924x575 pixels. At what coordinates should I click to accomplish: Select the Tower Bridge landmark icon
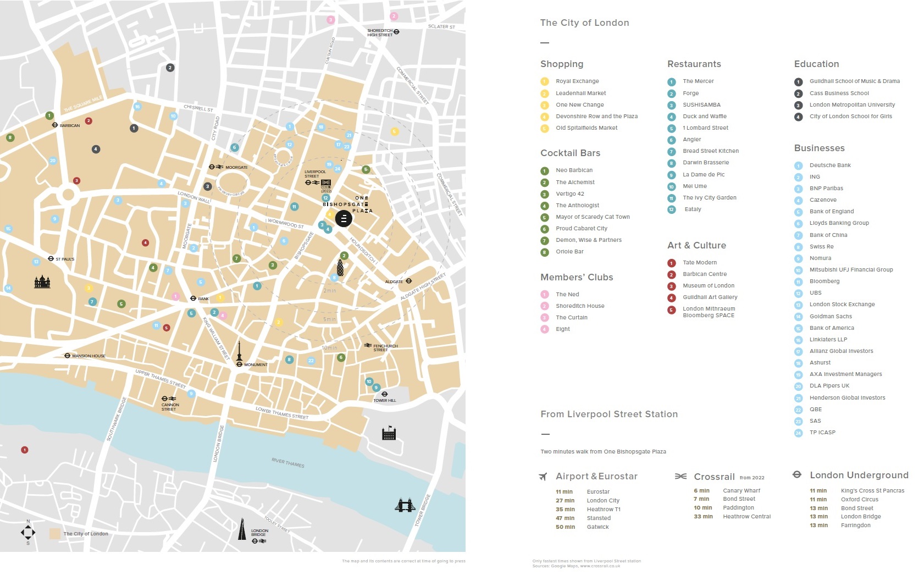tap(405, 505)
